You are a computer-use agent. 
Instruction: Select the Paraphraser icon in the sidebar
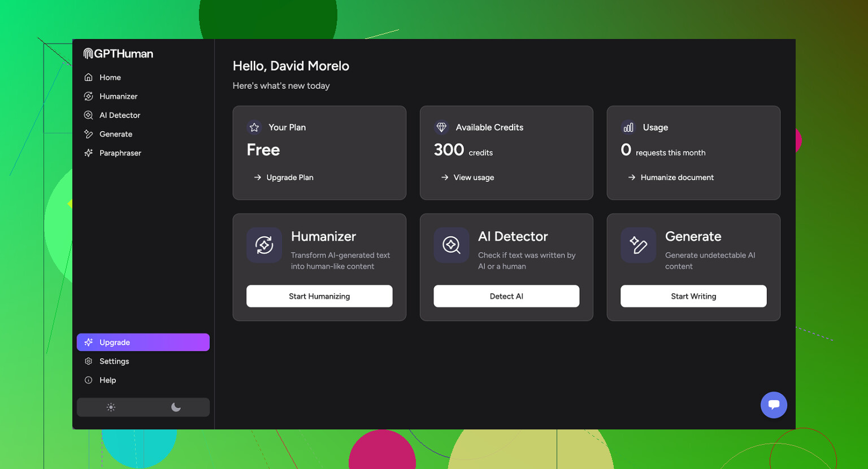pos(89,153)
